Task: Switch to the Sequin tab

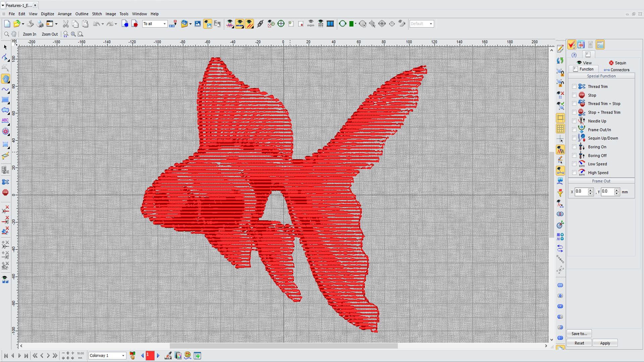Action: coord(618,63)
